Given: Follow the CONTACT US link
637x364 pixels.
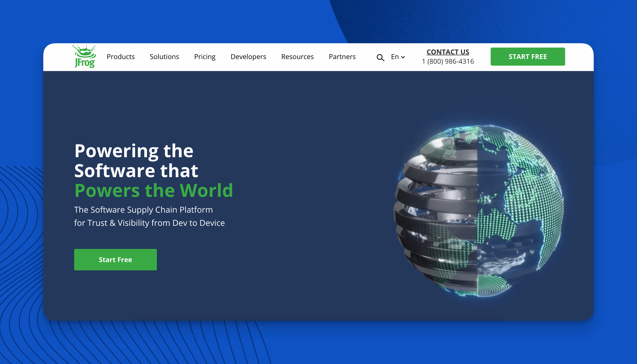Looking at the screenshot, I should pyautogui.click(x=448, y=52).
